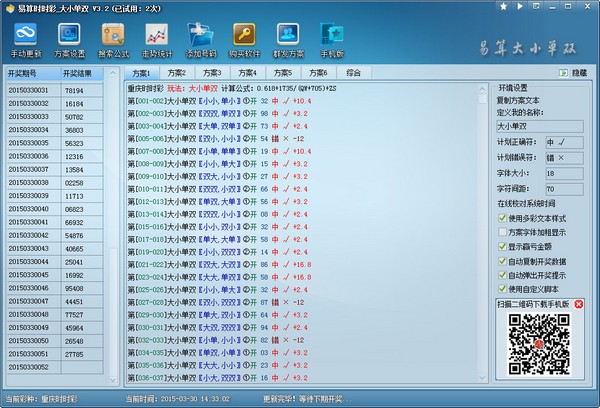Click plan line 第[036-037]大小单双
This screenshot has width=600, height=408.
pyautogui.click(x=218, y=378)
